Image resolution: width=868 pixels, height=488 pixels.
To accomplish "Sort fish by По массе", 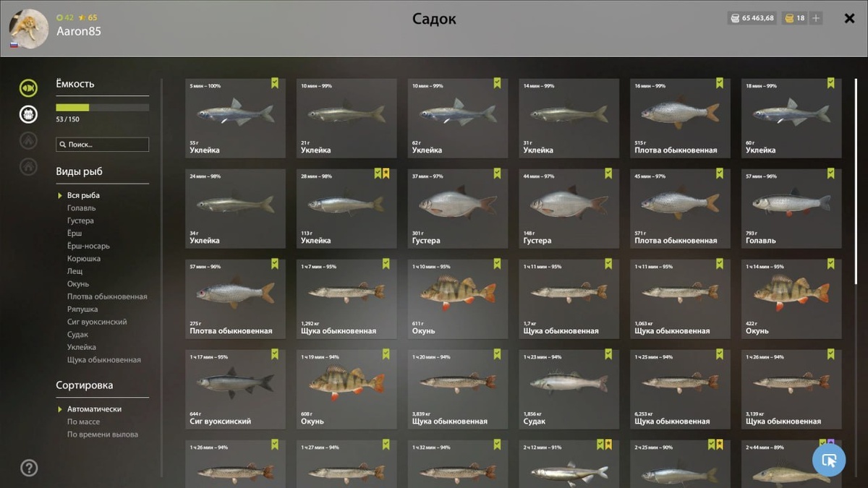I will point(83,421).
